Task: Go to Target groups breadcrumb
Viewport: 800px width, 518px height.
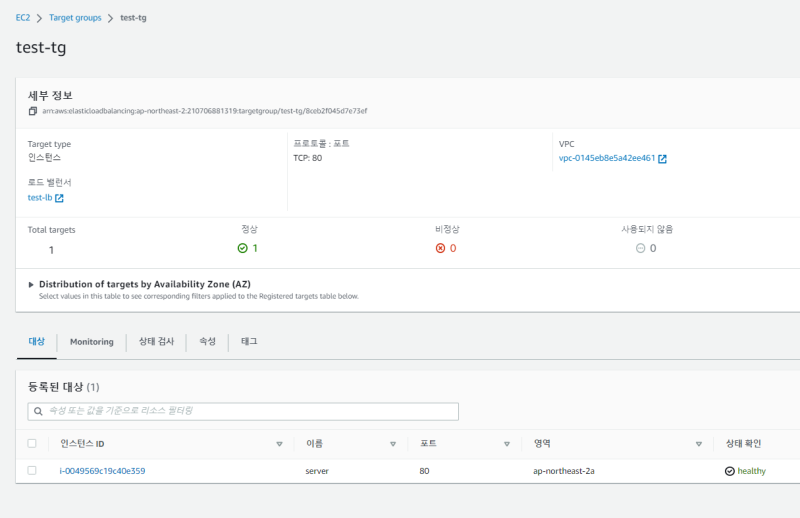Action: [x=75, y=18]
